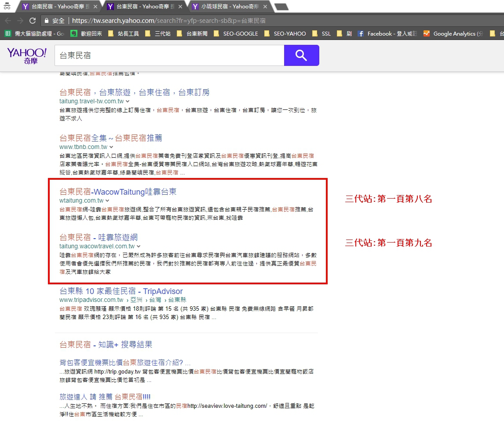
Task: Click the 亞洲 breadcrumb under TripAdvisor result
Action: 136,300
